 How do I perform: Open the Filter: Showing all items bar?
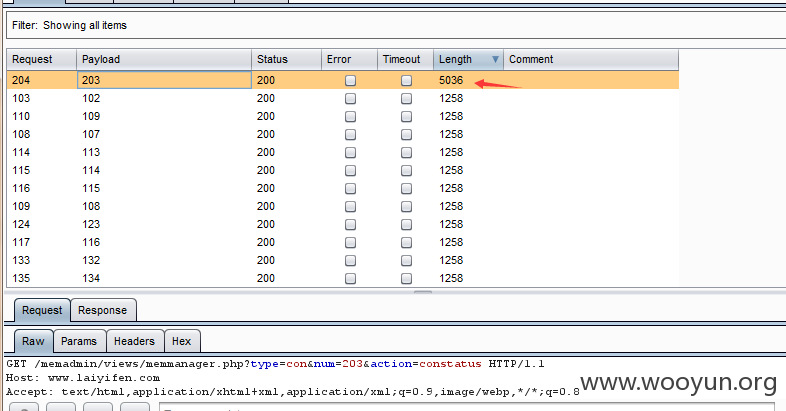(396, 25)
